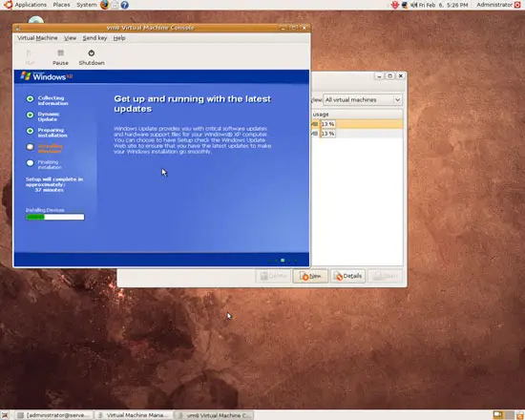Click the Administrator user switcher

tap(494, 5)
